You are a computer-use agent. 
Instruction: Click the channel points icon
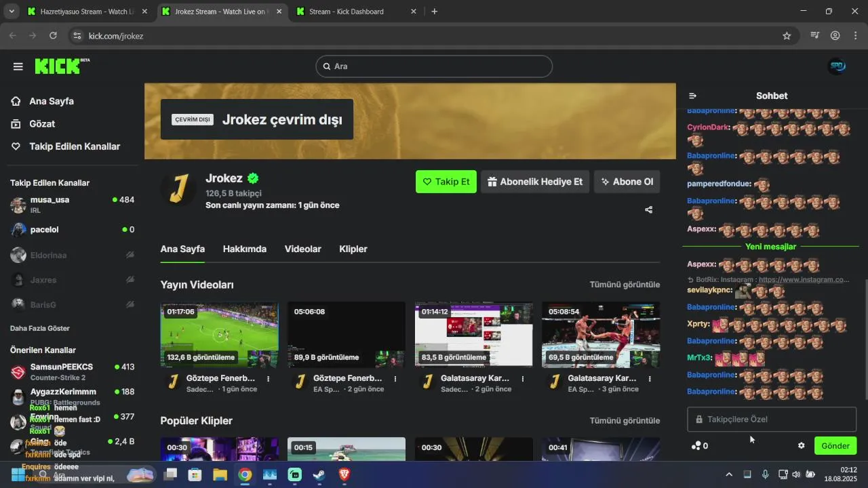point(696,446)
